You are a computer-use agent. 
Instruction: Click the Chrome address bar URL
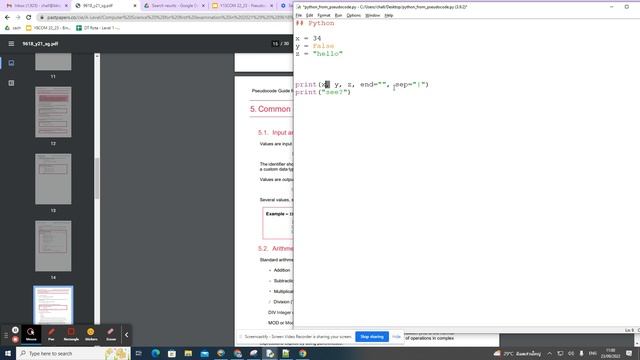(169, 18)
